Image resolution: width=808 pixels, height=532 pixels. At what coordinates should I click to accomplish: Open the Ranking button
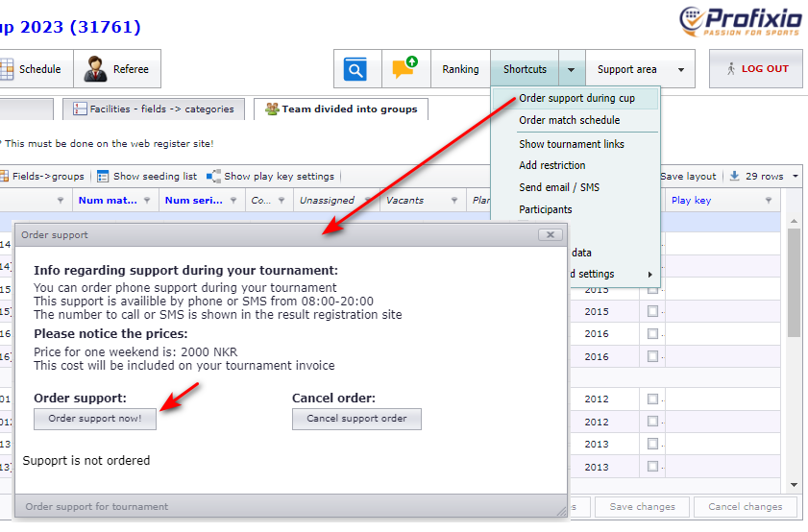tap(460, 69)
